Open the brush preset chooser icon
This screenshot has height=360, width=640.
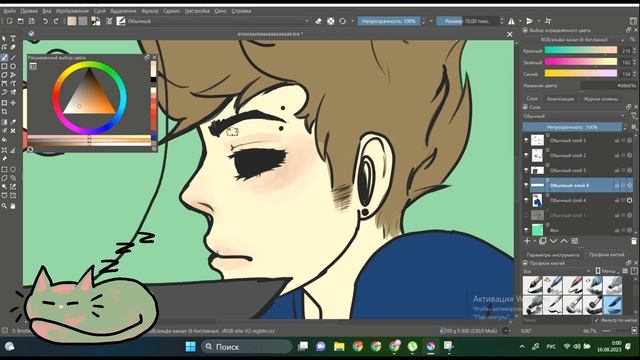click(x=121, y=21)
